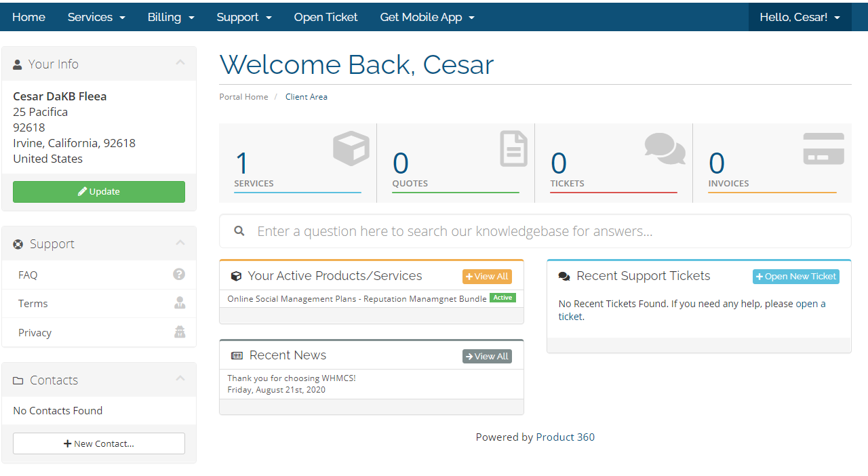Open the Hello, Cesar! account menu
The width and height of the screenshot is (868, 476).
coord(800,17)
